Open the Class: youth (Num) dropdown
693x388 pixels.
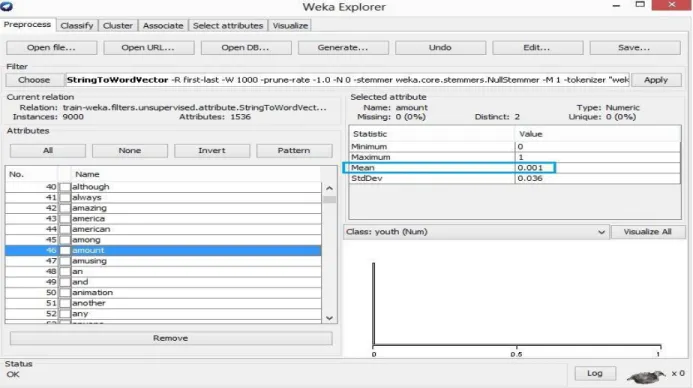tap(476, 232)
